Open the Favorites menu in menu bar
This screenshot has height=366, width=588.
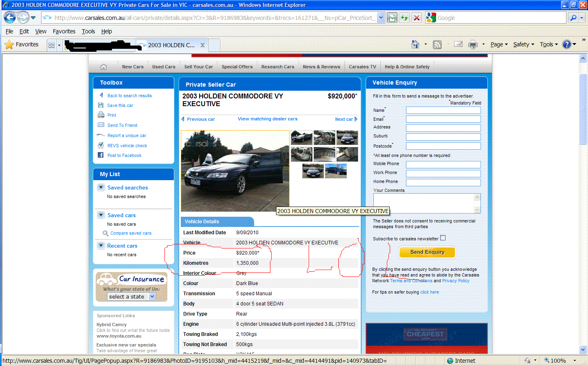pos(64,31)
